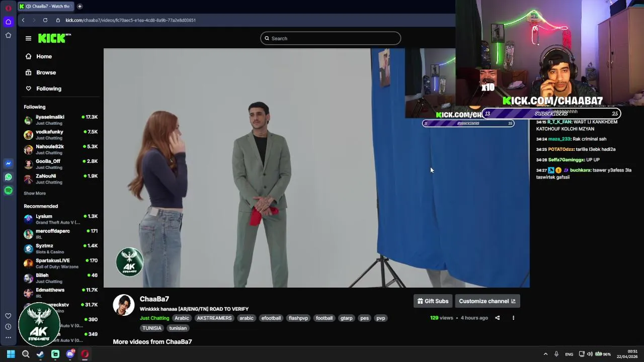Open Windows Start menu
The image size is (644, 362).
pos(11,354)
